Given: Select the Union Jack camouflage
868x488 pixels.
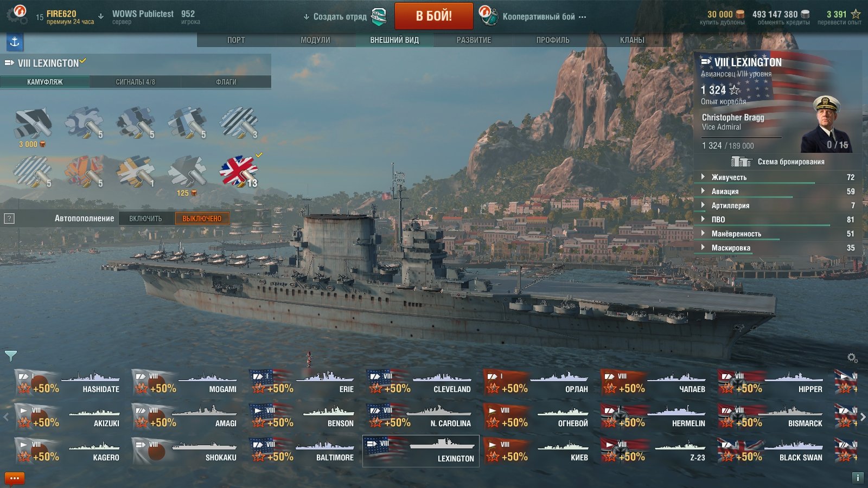Looking at the screenshot, I should [238, 171].
